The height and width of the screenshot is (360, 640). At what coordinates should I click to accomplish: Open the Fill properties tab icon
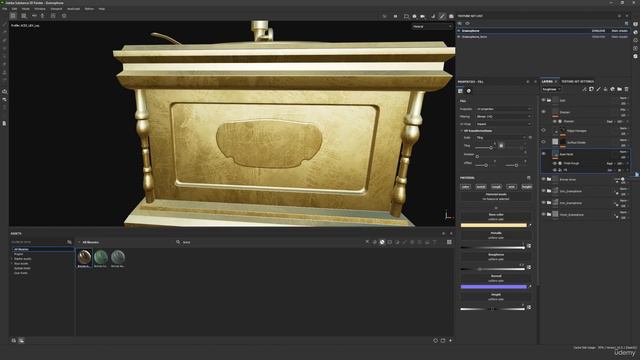pos(461,91)
